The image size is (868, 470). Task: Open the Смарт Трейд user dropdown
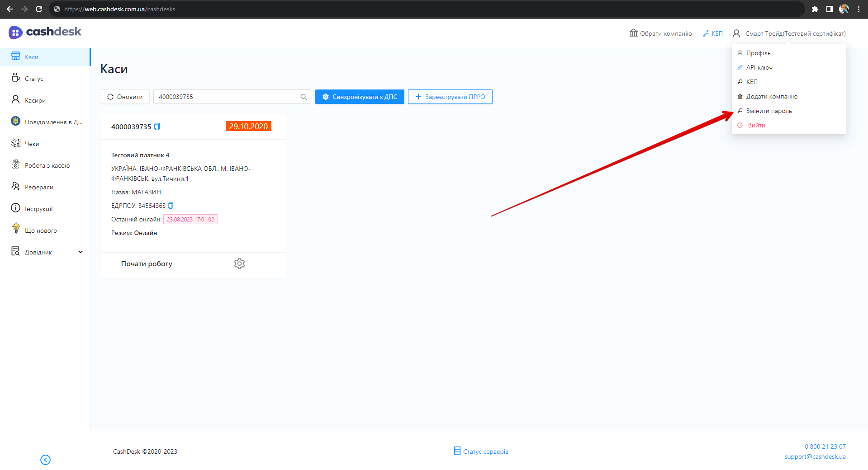(789, 33)
